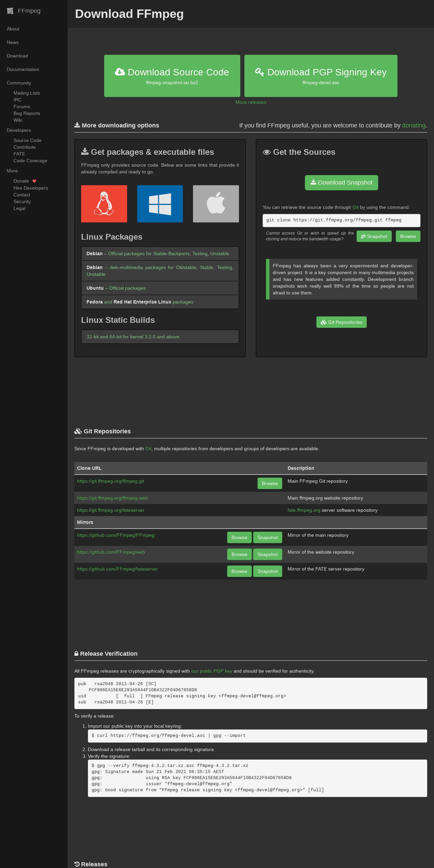Click the curl import command box

(x=258, y=736)
